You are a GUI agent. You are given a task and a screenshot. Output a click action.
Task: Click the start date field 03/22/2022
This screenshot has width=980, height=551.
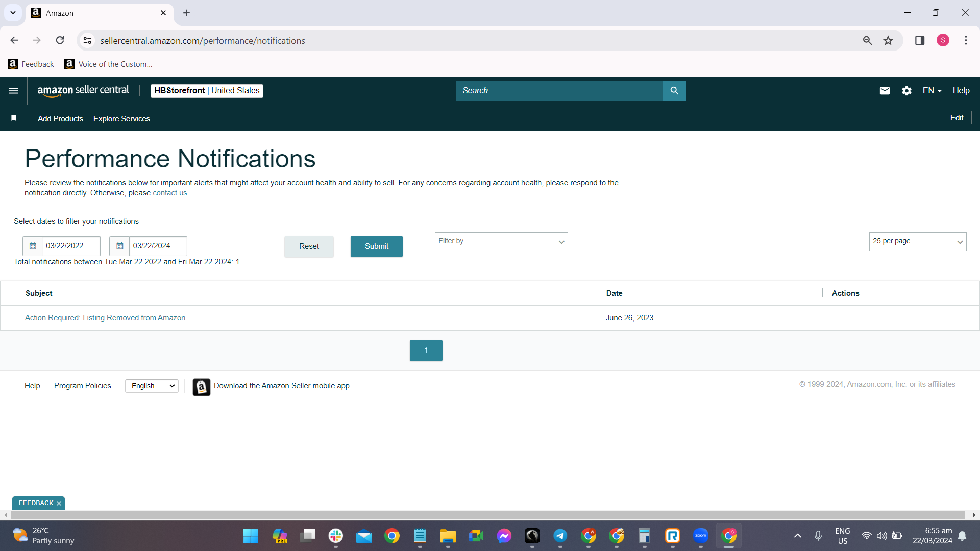pos(71,246)
